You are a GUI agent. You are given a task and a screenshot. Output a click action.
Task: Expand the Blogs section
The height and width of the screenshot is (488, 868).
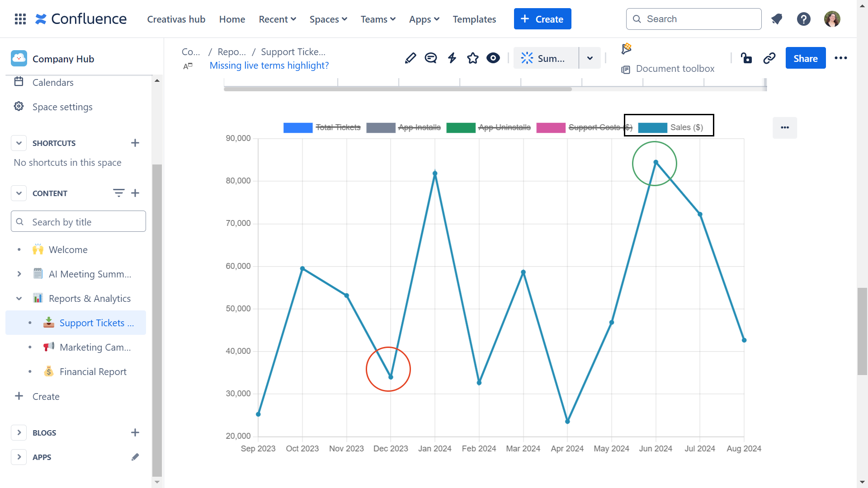pos(19,432)
